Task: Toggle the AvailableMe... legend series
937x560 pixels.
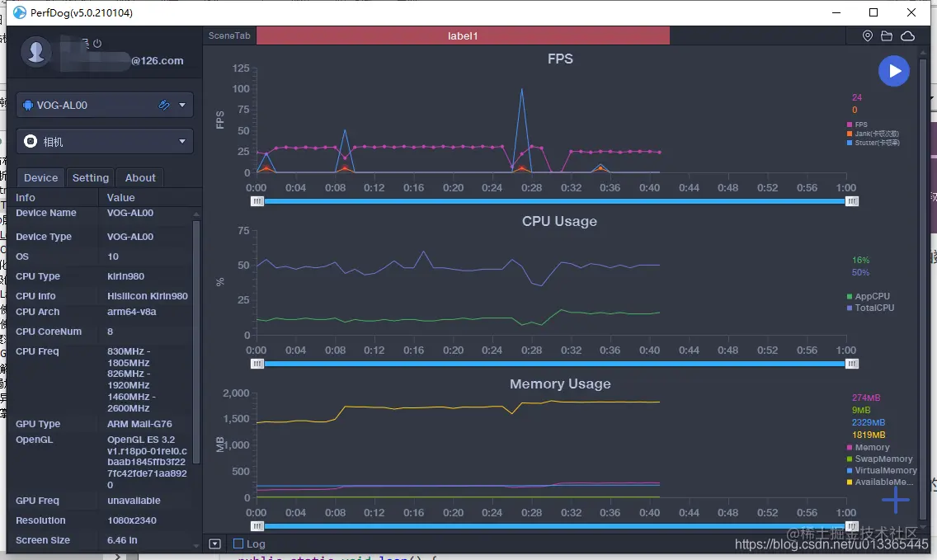Action: [x=880, y=482]
